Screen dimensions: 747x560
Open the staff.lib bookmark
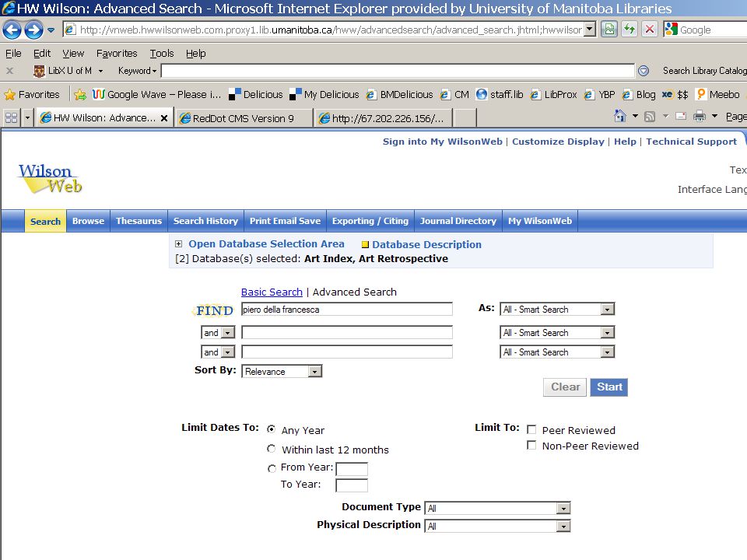tap(500, 94)
